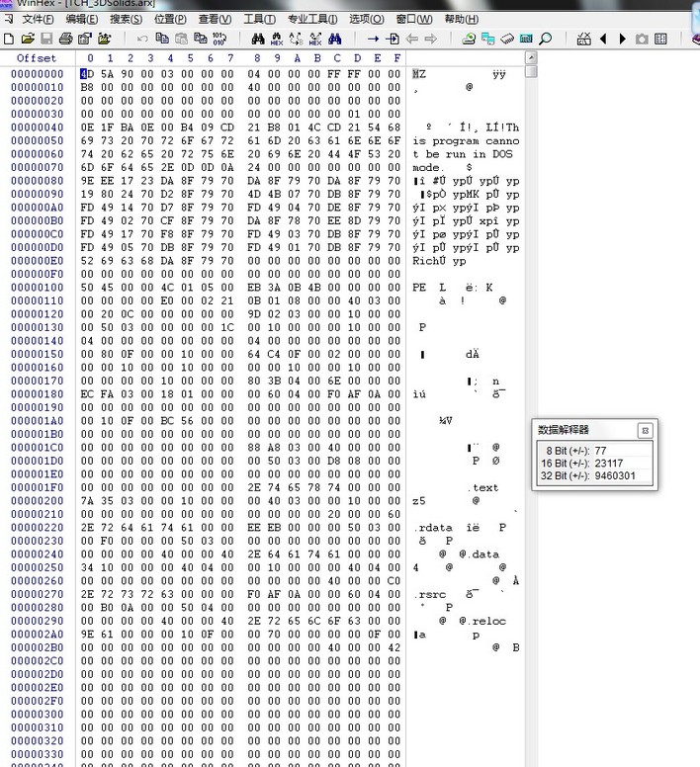Click the camera snapshot icon
Viewport: 700px width, 767px height.
[x=642, y=39]
